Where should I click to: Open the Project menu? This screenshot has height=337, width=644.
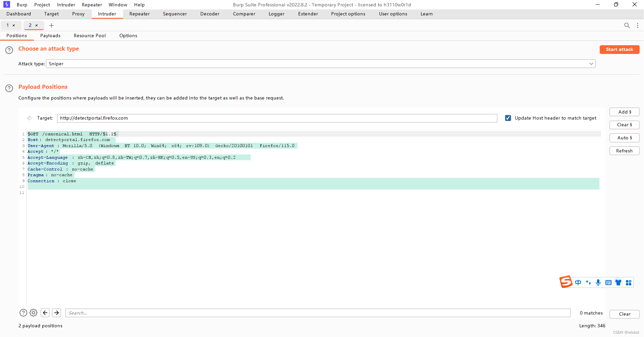click(x=42, y=5)
